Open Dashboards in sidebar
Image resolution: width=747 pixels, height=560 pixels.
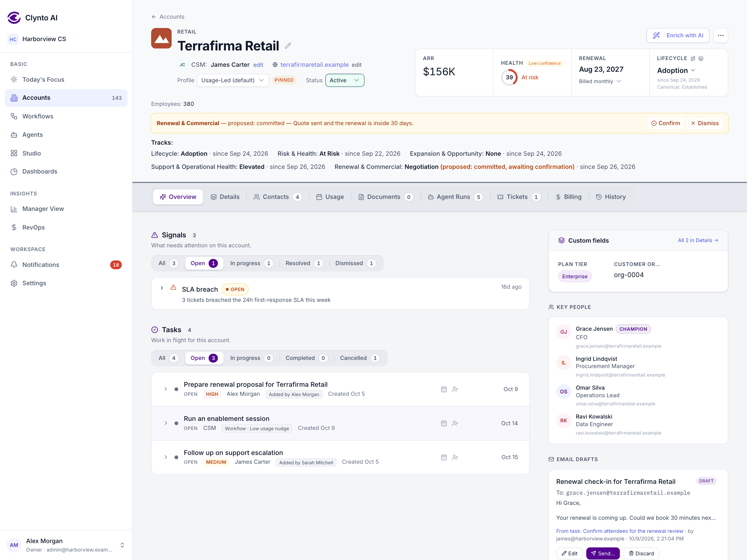[x=66, y=171]
